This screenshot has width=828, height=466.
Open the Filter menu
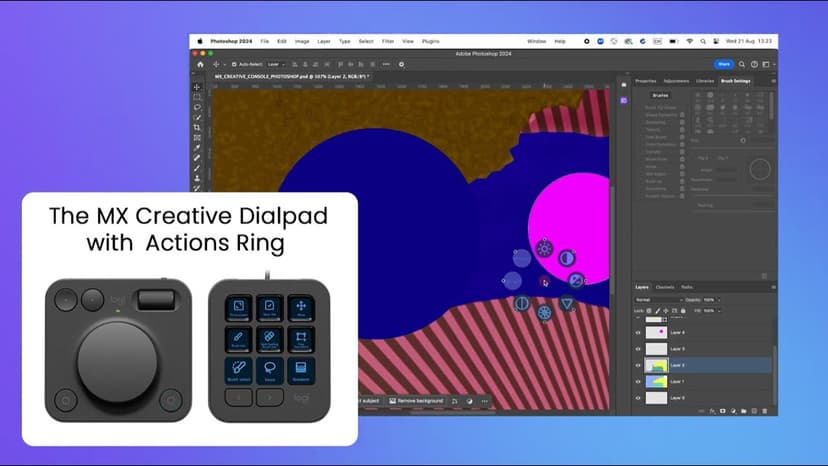pos(387,41)
